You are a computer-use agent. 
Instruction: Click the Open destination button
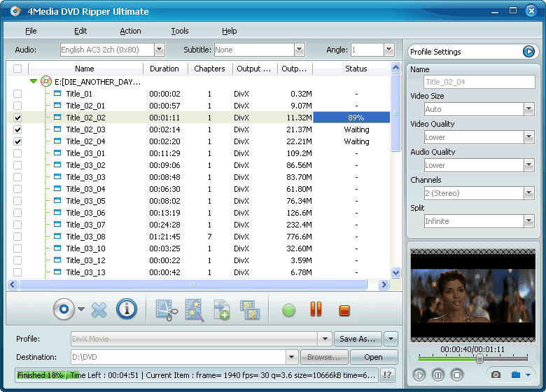(x=374, y=357)
